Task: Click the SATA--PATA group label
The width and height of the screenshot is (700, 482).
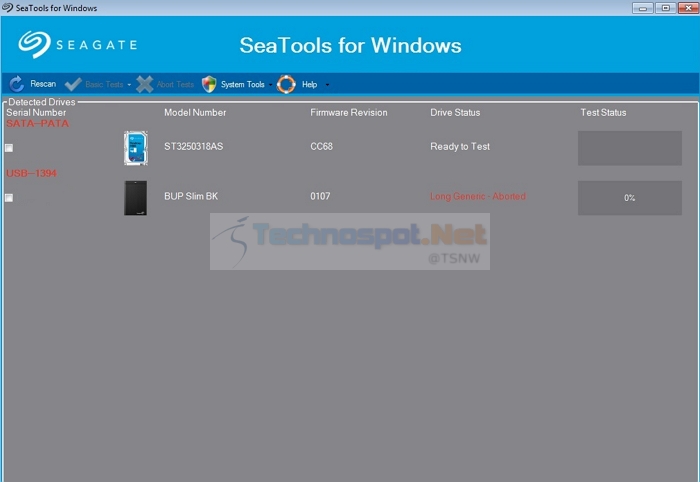Action: click(x=38, y=124)
